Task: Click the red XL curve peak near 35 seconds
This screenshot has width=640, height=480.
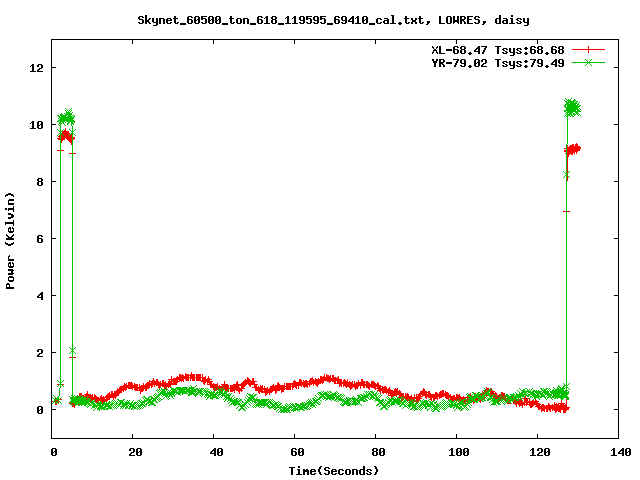Action: click(192, 378)
